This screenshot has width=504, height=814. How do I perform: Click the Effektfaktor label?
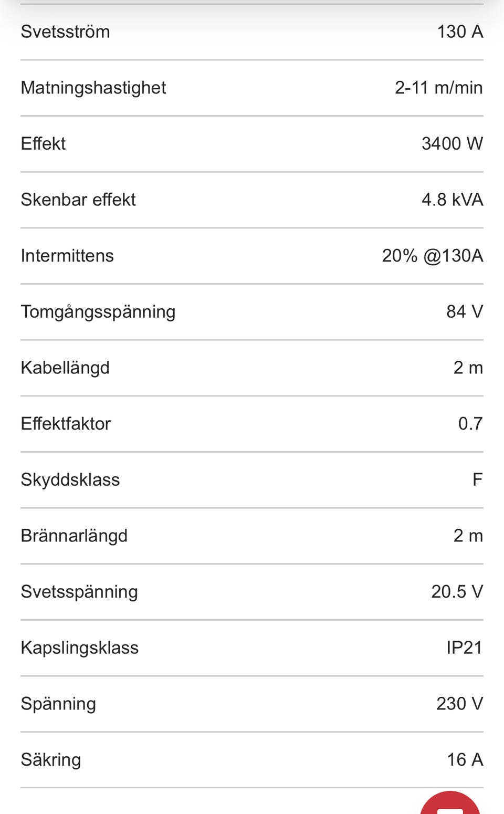coord(66,424)
